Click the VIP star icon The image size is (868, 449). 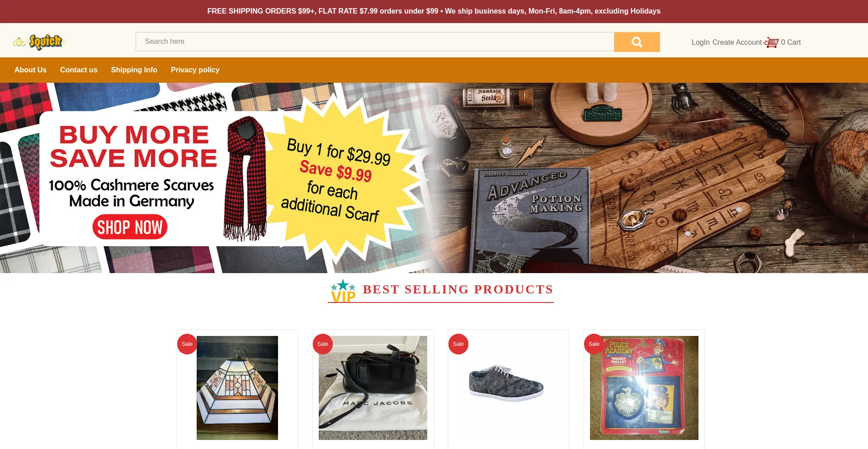pos(343,291)
